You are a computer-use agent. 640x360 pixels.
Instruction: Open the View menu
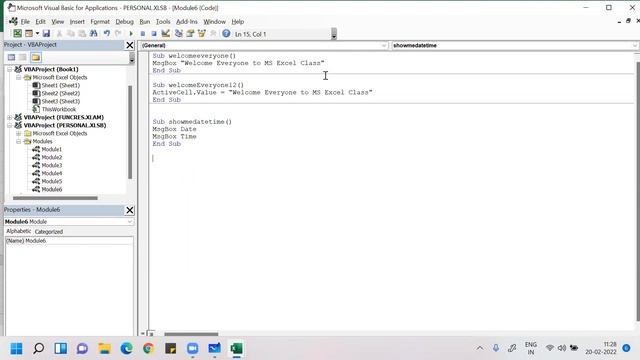(58, 22)
